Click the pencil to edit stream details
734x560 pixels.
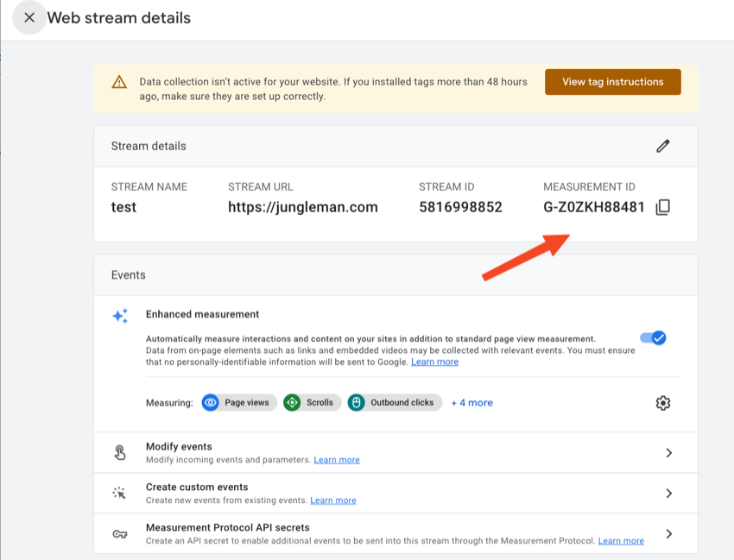(662, 146)
